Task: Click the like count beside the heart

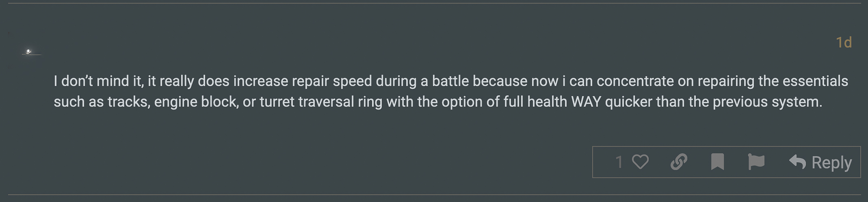Action: click(619, 162)
